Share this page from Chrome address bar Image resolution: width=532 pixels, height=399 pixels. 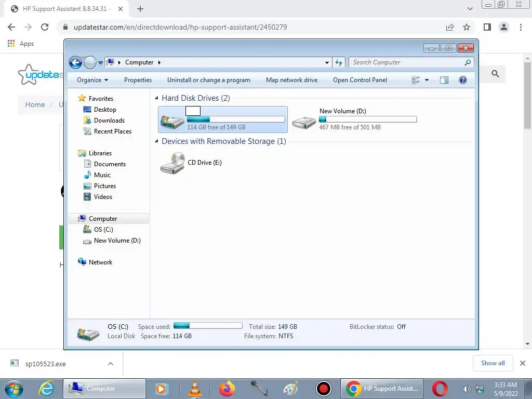pos(450,27)
